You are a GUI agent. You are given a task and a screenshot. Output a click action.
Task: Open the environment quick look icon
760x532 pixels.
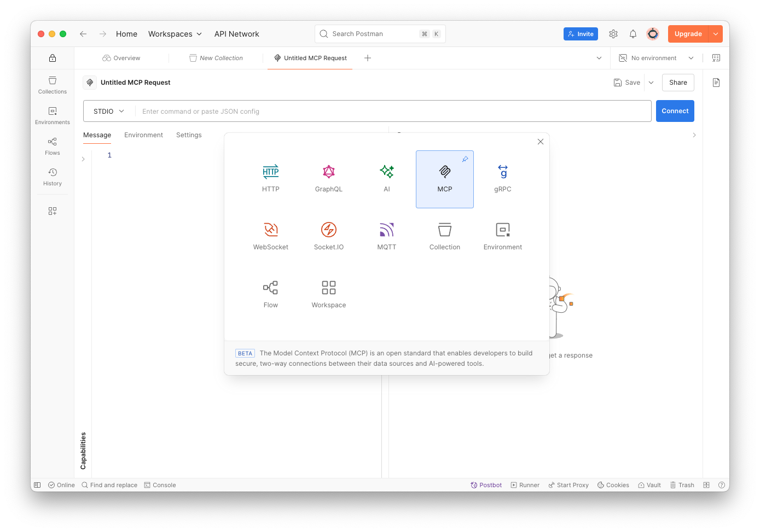pyautogui.click(x=716, y=58)
